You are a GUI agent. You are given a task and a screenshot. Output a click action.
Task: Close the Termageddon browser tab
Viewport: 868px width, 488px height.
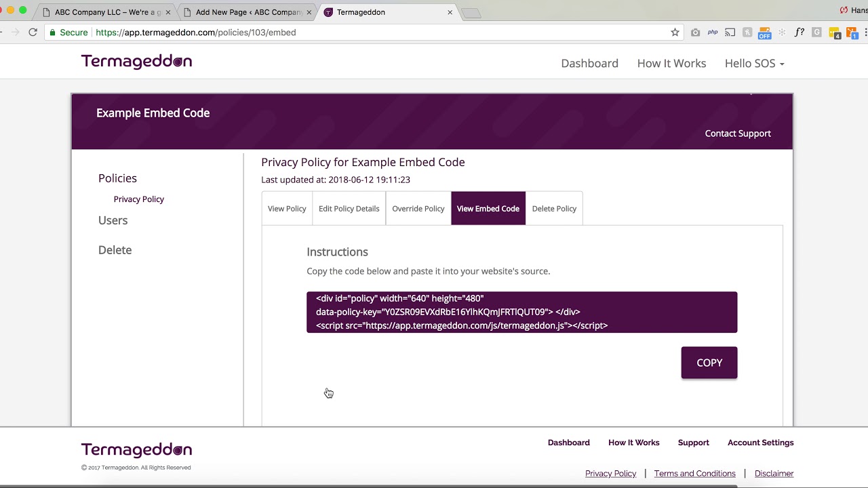[x=450, y=12]
